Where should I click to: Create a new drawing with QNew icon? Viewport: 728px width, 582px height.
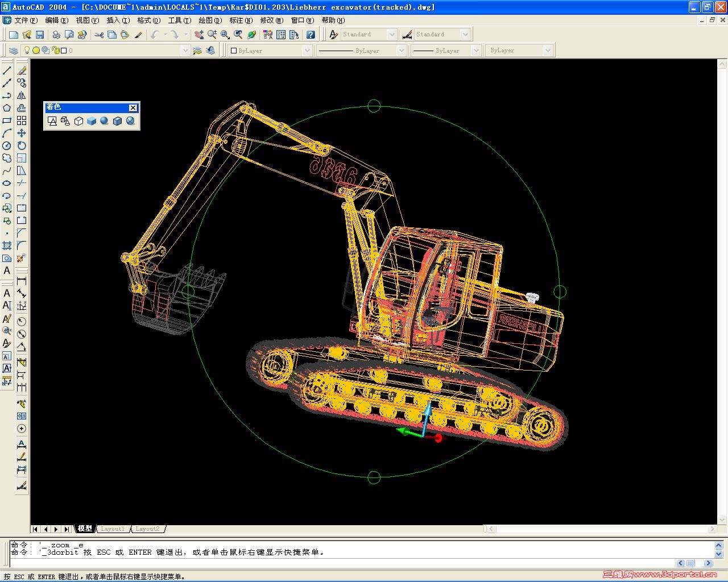(x=14, y=35)
